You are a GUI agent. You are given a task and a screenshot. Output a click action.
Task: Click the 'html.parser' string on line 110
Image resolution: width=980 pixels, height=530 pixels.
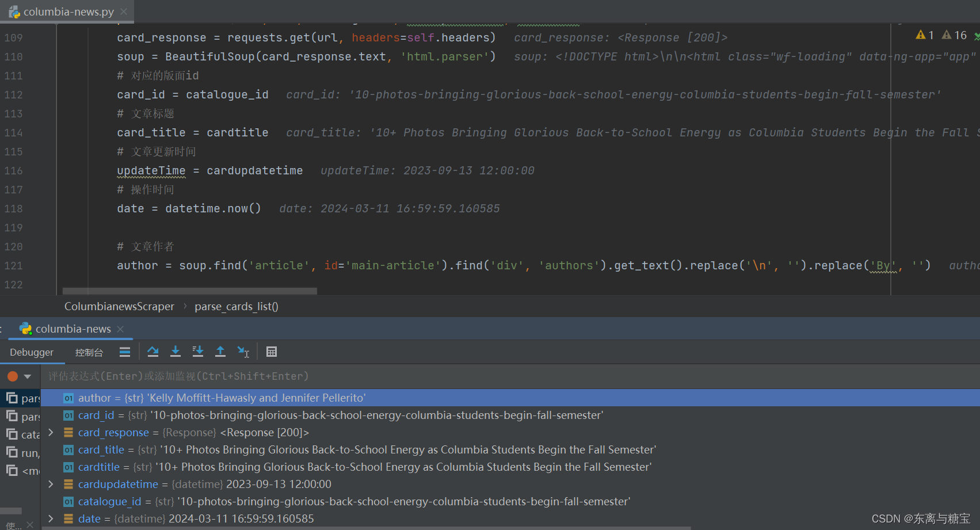(x=444, y=57)
